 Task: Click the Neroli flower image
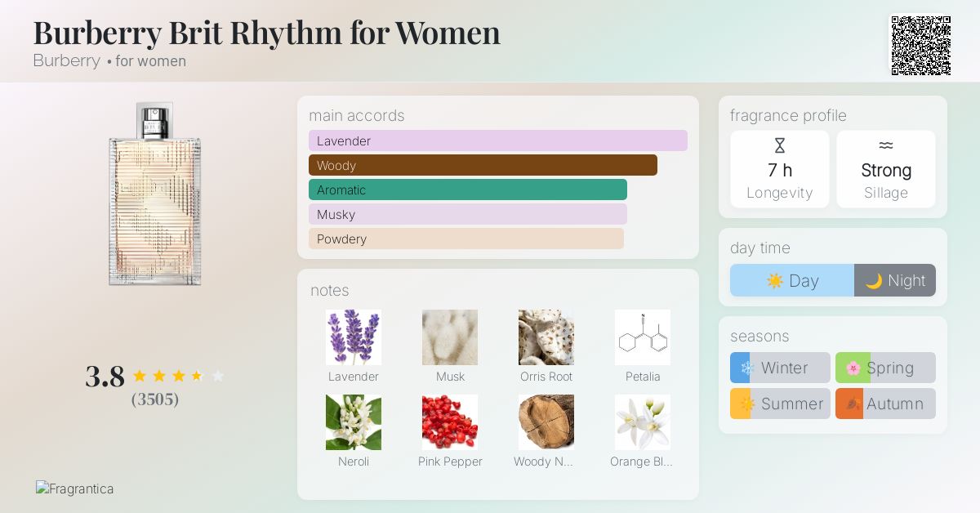(353, 422)
